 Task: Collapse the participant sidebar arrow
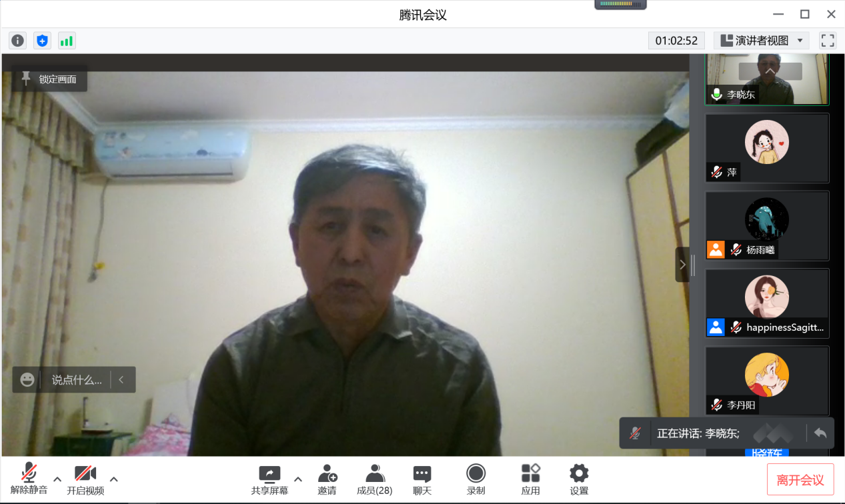pyautogui.click(x=682, y=265)
